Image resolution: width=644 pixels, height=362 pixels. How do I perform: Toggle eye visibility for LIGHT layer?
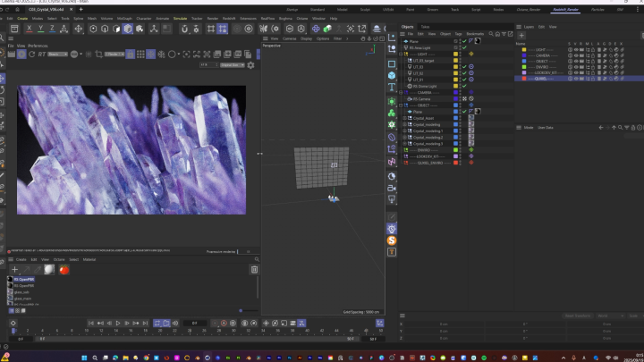(576, 50)
